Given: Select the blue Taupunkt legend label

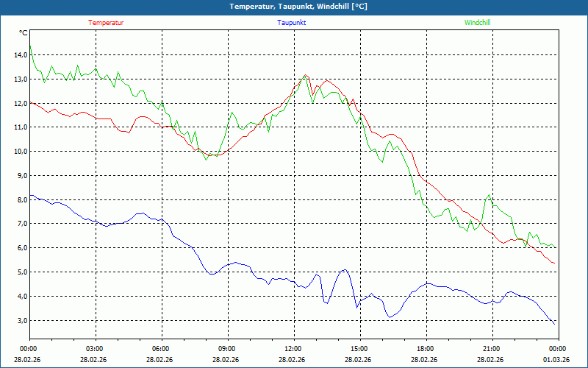Looking at the screenshot, I should (292, 23).
